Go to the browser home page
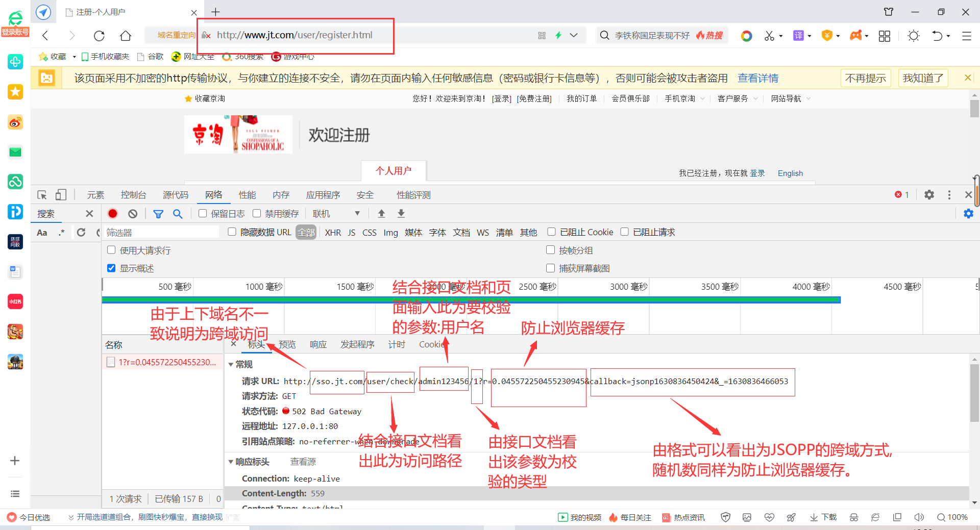 pos(126,35)
